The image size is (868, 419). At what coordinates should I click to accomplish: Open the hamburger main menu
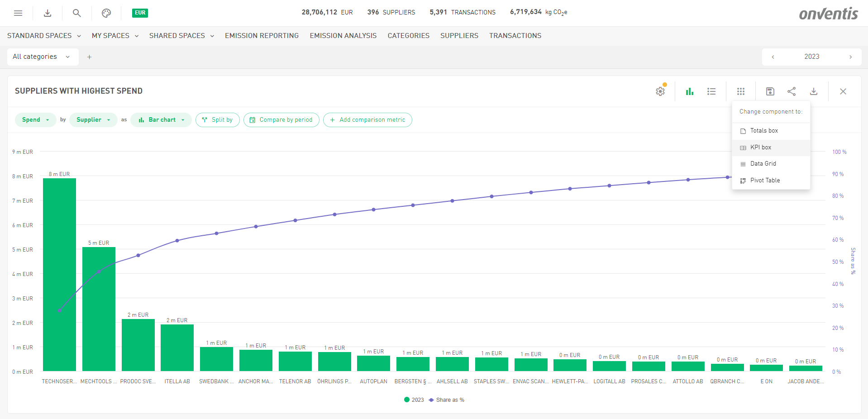coord(18,13)
